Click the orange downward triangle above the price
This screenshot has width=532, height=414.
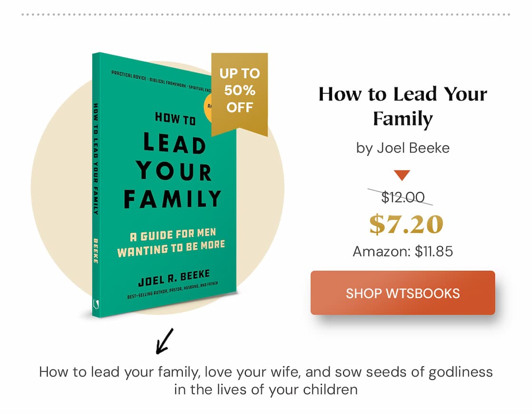(x=402, y=175)
